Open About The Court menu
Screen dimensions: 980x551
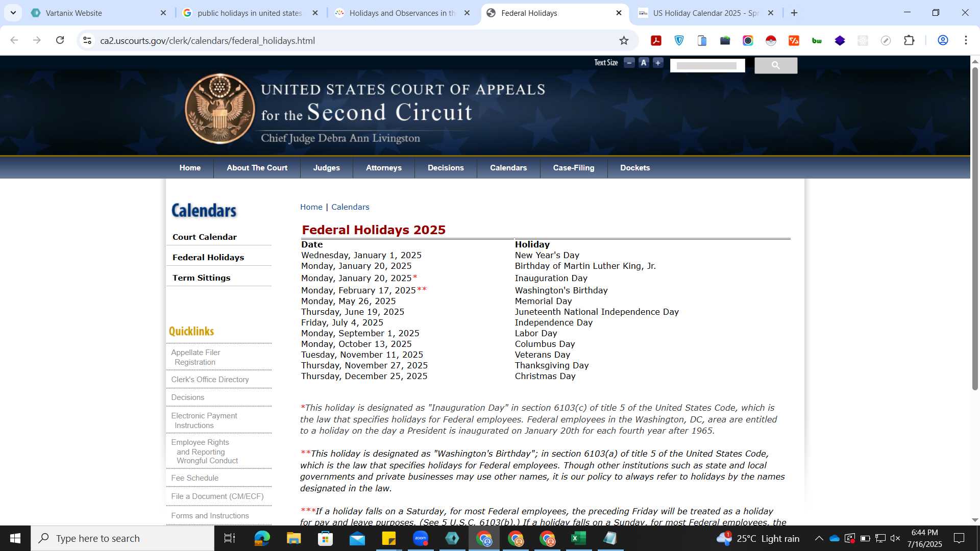click(x=257, y=168)
